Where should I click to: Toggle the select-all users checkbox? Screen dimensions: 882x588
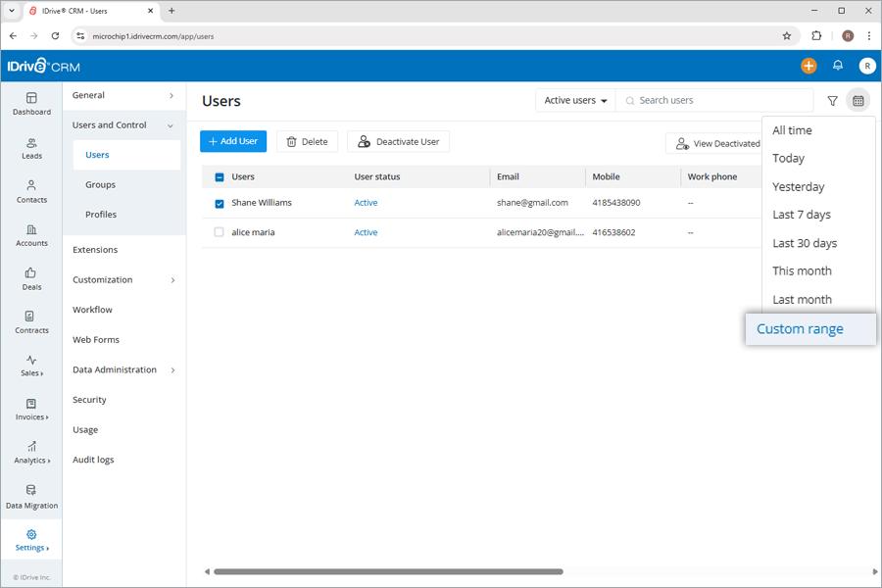(219, 175)
